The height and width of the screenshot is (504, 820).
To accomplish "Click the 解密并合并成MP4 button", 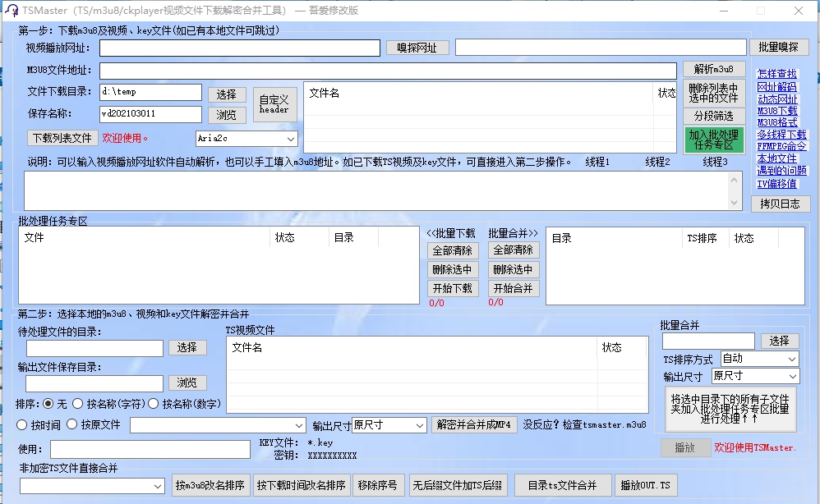I will tap(474, 424).
